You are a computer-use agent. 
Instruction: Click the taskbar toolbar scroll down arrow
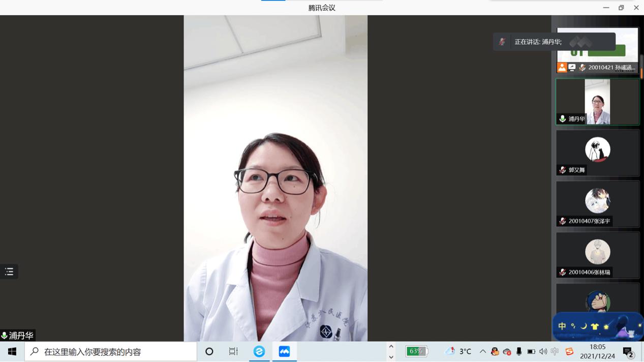[391, 357]
